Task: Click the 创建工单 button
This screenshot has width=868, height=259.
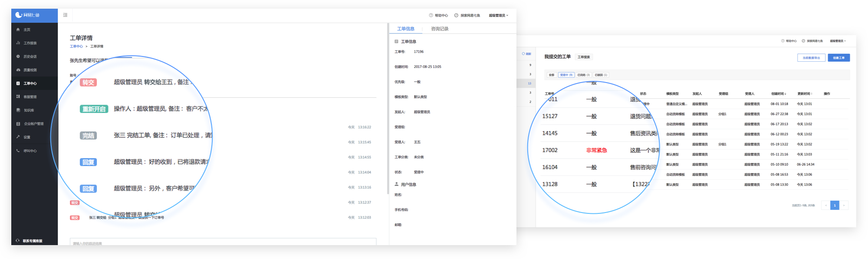Action: (838, 58)
